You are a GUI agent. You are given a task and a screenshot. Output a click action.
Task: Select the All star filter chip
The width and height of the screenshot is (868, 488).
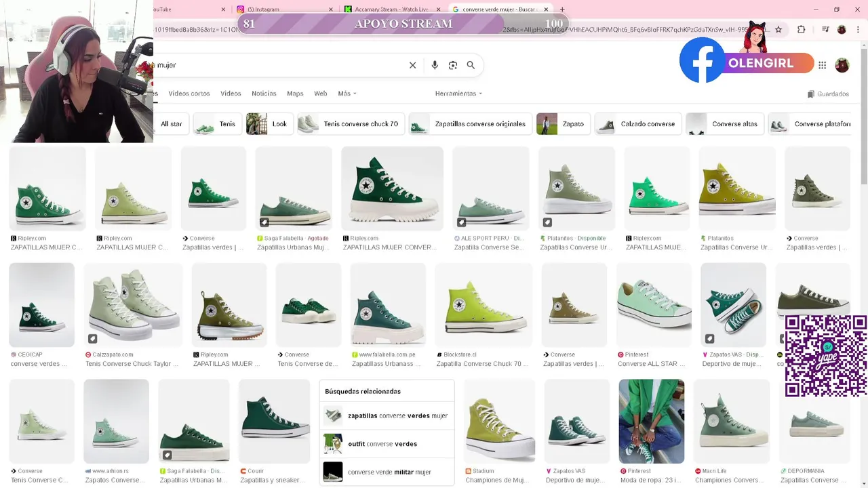tap(172, 124)
